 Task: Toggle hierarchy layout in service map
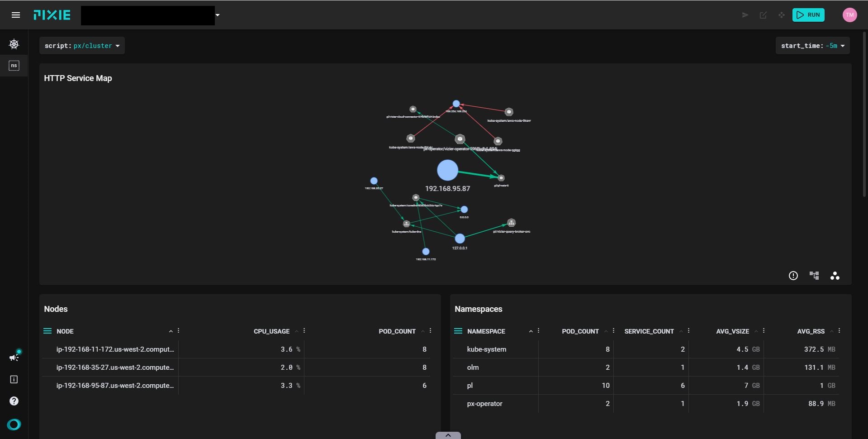point(814,276)
